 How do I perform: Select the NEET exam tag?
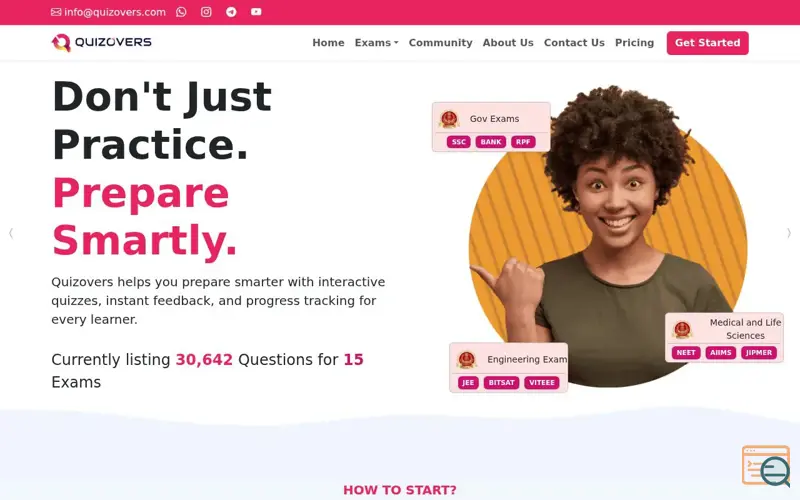[686, 353]
